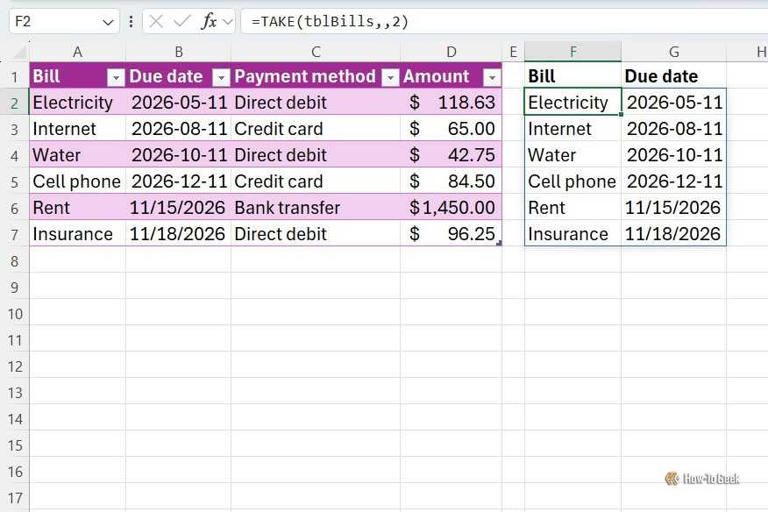This screenshot has width=768, height=512.
Task: Select cell G7 '11/18/2026' in column G
Action: (x=674, y=234)
